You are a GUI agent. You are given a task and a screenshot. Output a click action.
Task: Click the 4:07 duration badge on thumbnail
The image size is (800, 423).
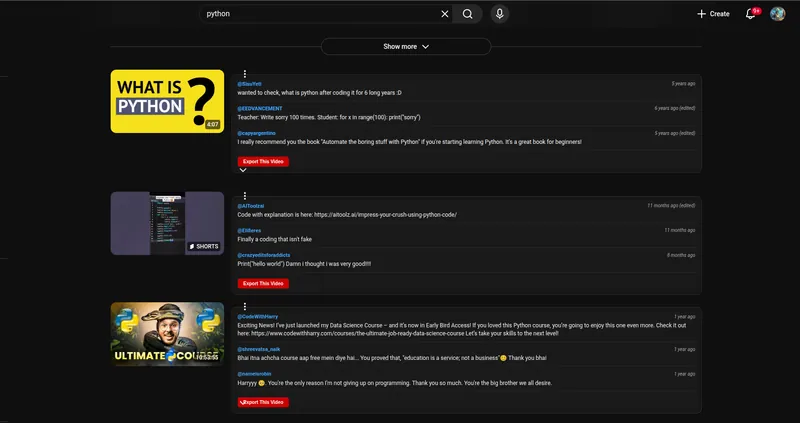click(213, 125)
